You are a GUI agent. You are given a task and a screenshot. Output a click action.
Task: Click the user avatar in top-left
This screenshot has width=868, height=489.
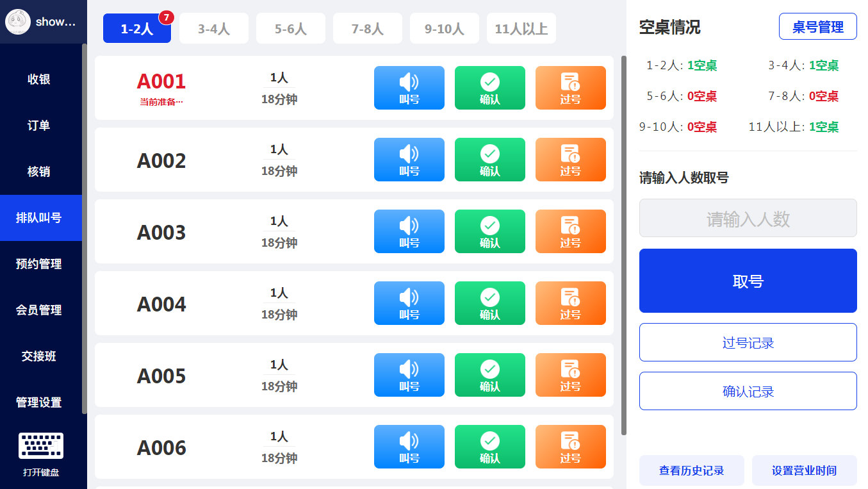click(x=17, y=22)
